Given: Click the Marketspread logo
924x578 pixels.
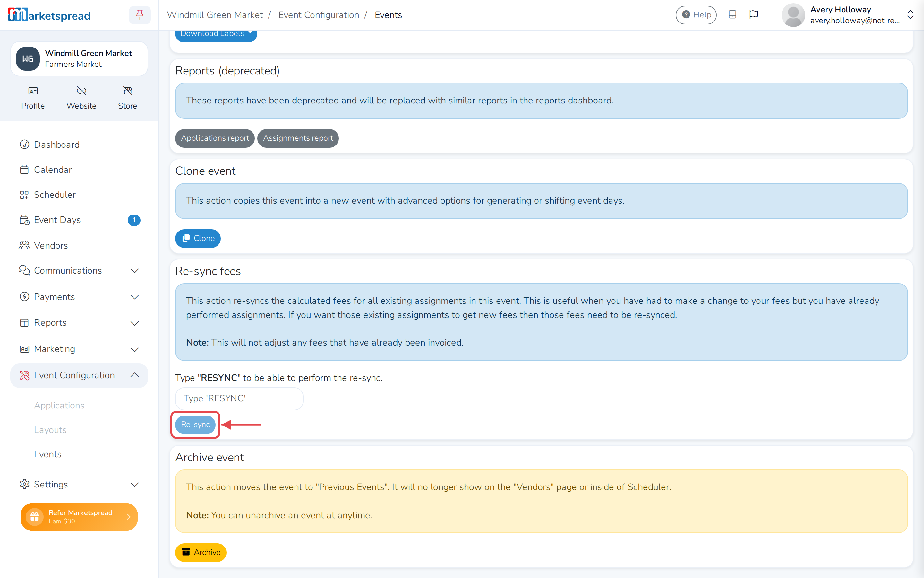Looking at the screenshot, I should point(49,15).
